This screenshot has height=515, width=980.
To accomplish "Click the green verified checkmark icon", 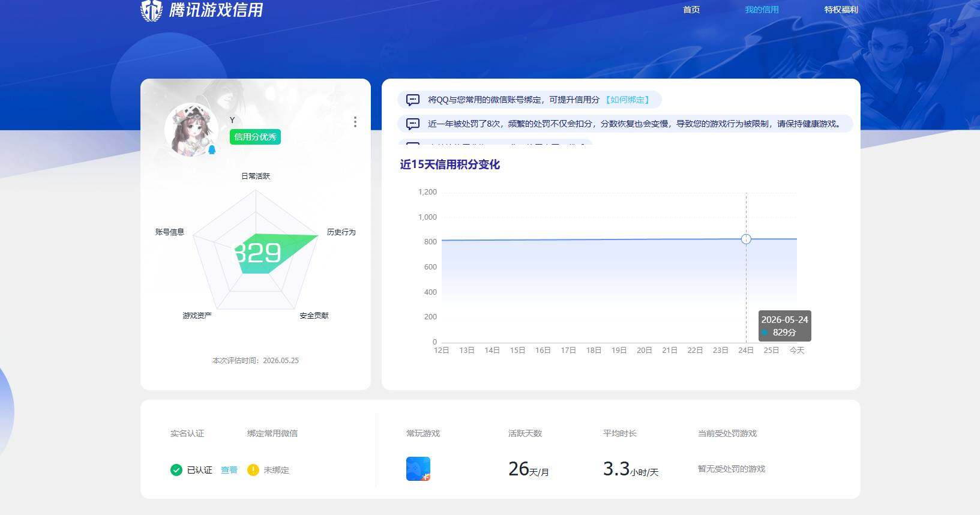I will [176, 470].
